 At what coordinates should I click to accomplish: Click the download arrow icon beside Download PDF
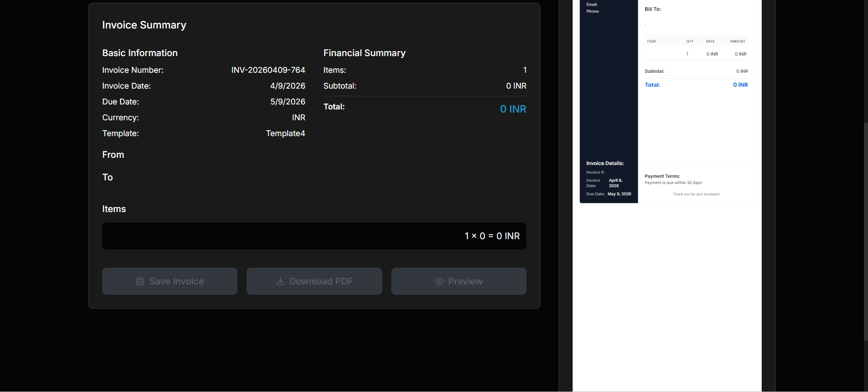280,281
